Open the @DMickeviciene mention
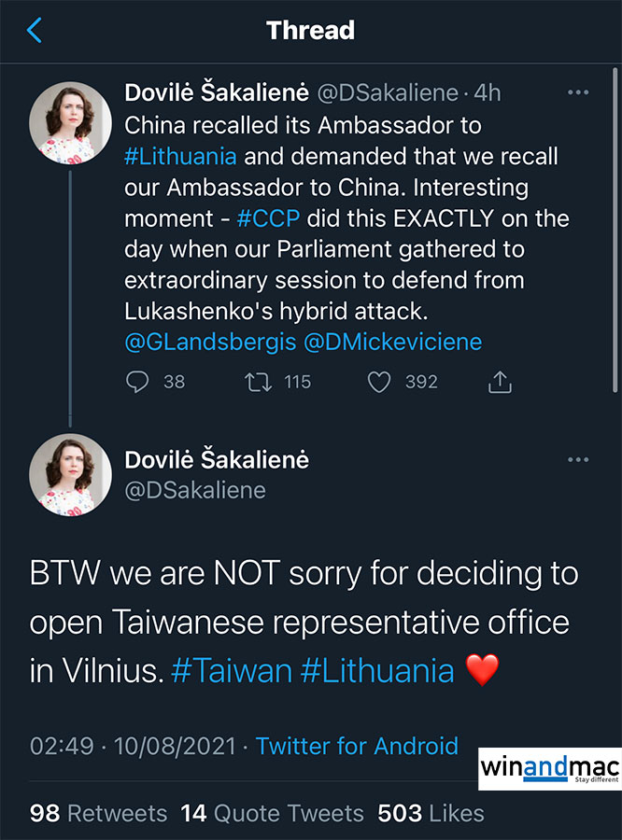622x840 pixels. (393, 342)
